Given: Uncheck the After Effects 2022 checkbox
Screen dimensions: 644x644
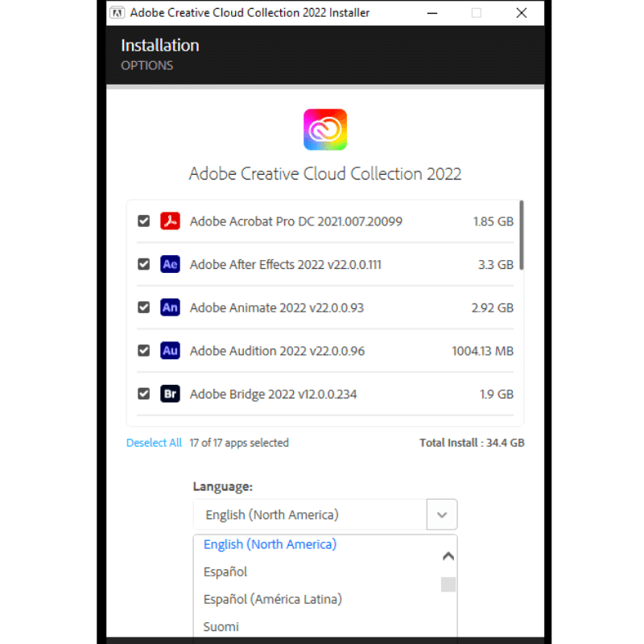Looking at the screenshot, I should click(144, 264).
